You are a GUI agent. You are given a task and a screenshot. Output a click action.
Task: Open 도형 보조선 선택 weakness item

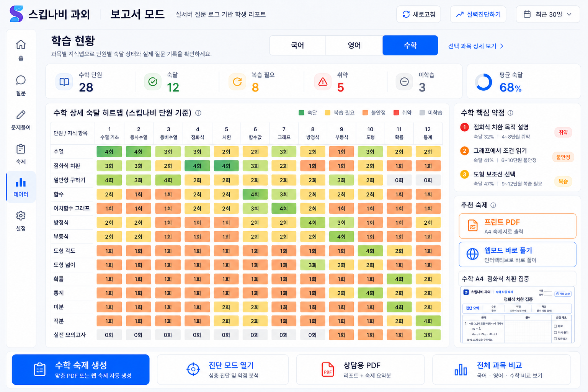[x=517, y=178]
